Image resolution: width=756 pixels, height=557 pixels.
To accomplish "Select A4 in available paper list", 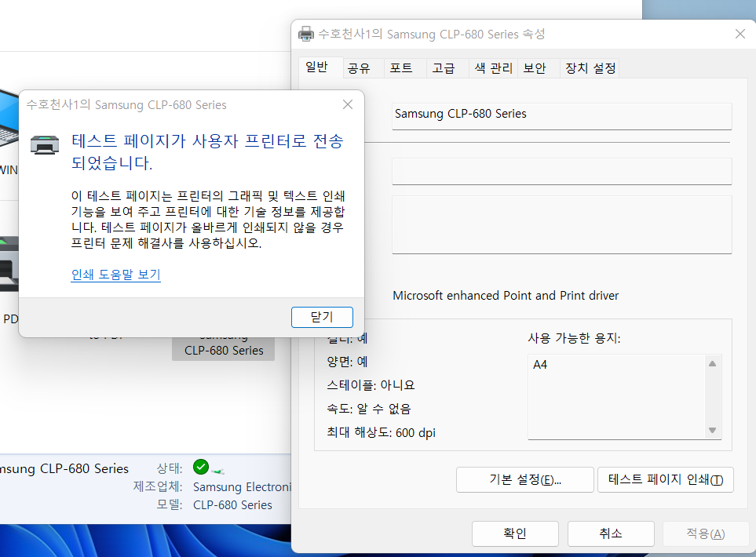I will [x=540, y=365].
